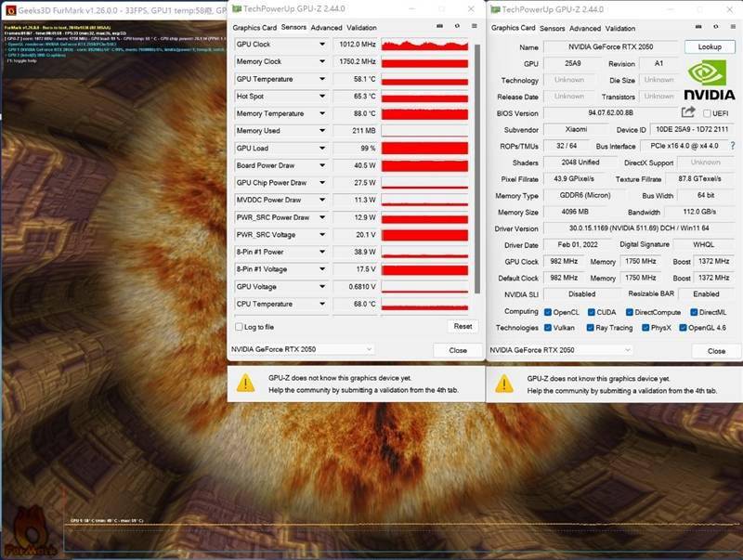
Task: Click the Lookup button
Action: (710, 46)
